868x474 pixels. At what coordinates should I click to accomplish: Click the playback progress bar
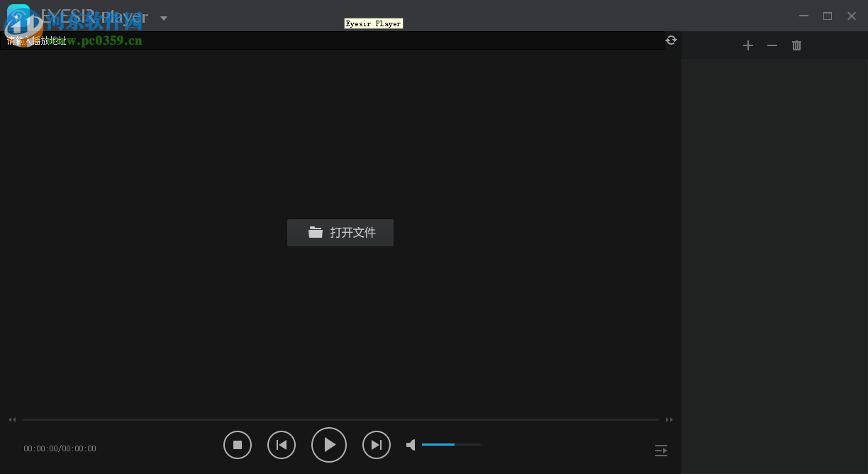click(x=340, y=419)
